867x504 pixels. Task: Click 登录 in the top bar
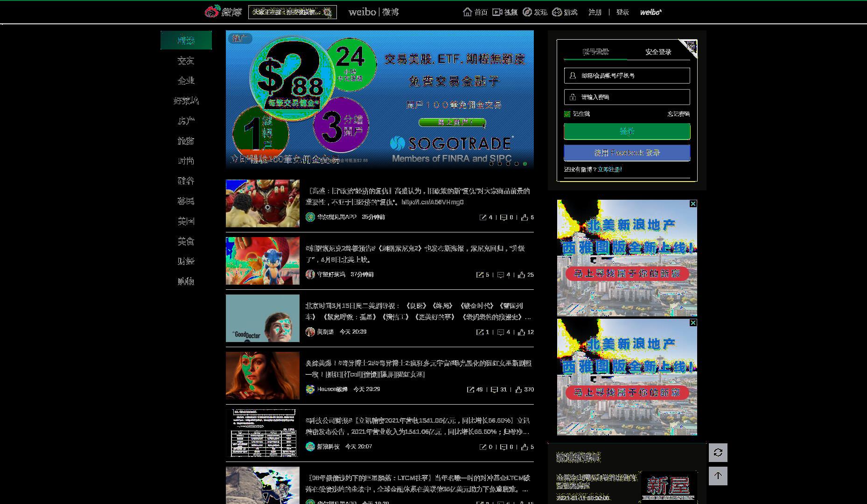coord(622,12)
